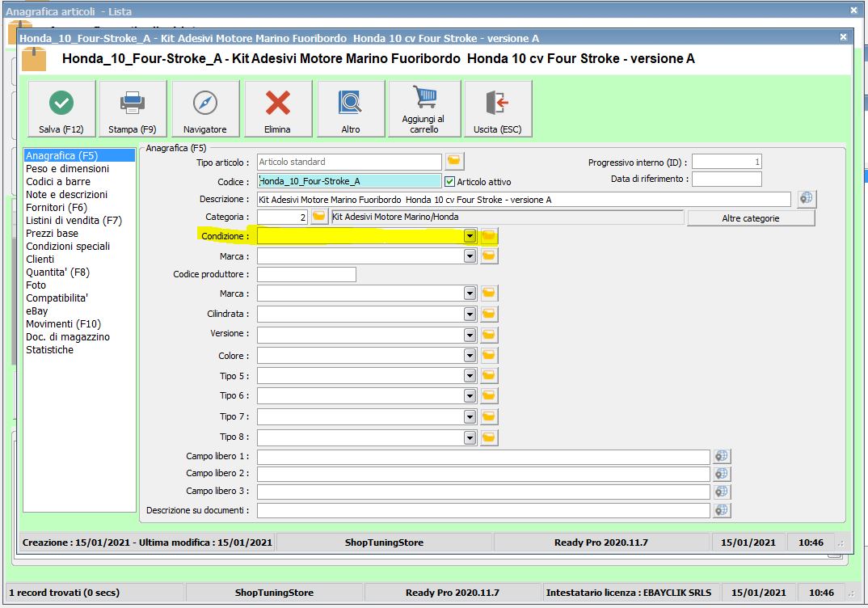Click the globe icon beside Descrizione su documenti

pyautogui.click(x=721, y=510)
